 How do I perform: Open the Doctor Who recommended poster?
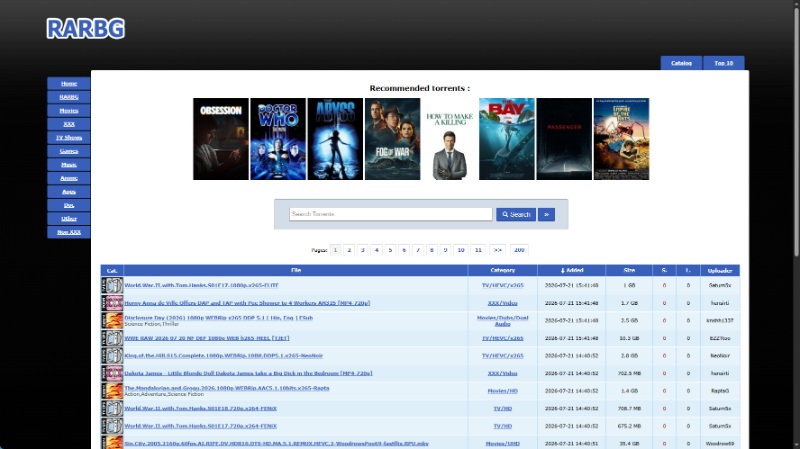pyautogui.click(x=278, y=139)
